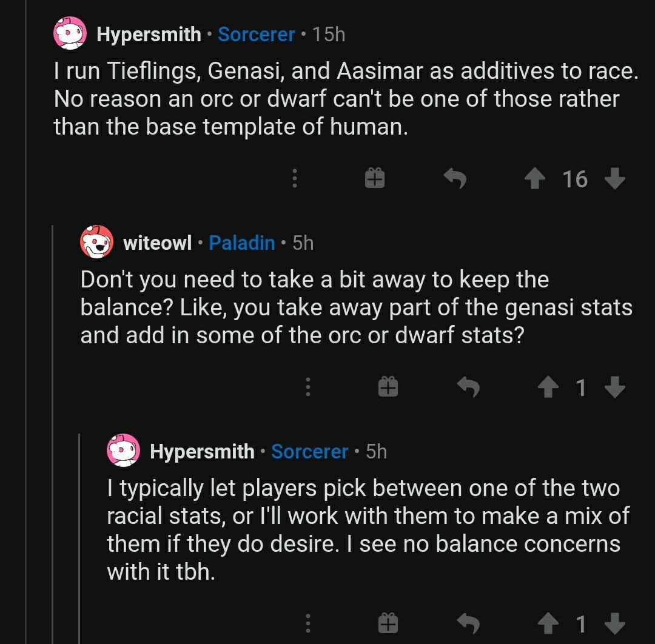
Task: Downvote Hypersmith's top comment
Action: tap(615, 179)
